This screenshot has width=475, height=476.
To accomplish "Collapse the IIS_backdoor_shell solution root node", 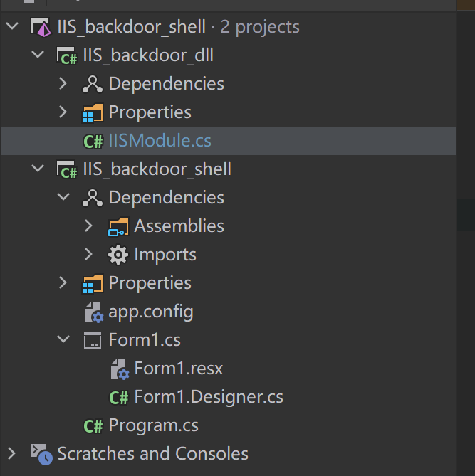I will (x=12, y=26).
